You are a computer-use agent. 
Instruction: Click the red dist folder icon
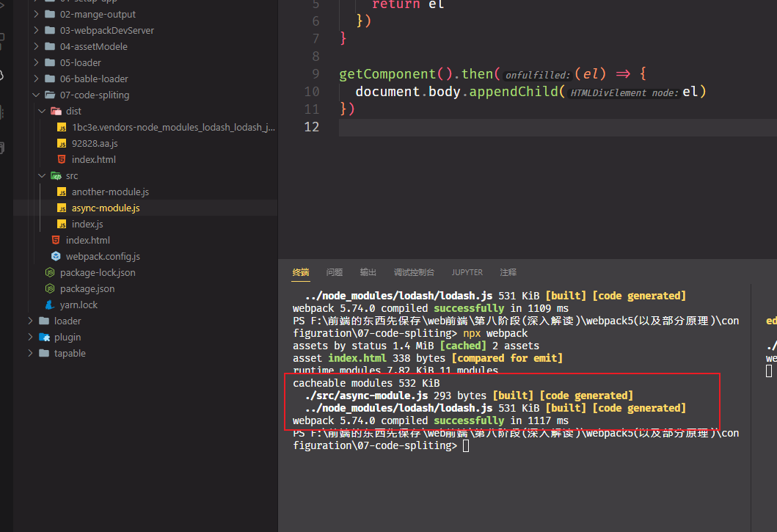(56, 111)
